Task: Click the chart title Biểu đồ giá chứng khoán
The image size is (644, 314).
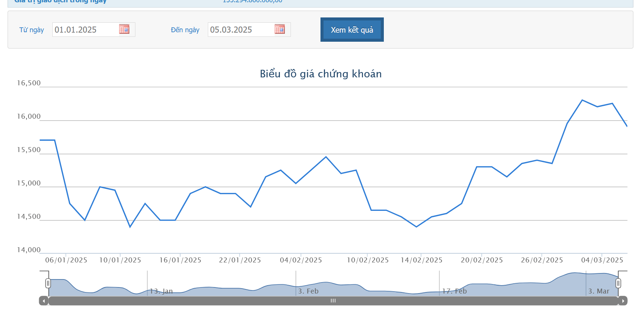Action: [320, 74]
